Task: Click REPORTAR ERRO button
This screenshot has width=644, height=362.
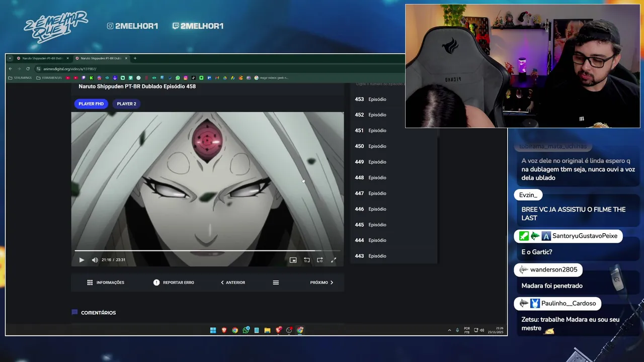Action: coord(174,283)
